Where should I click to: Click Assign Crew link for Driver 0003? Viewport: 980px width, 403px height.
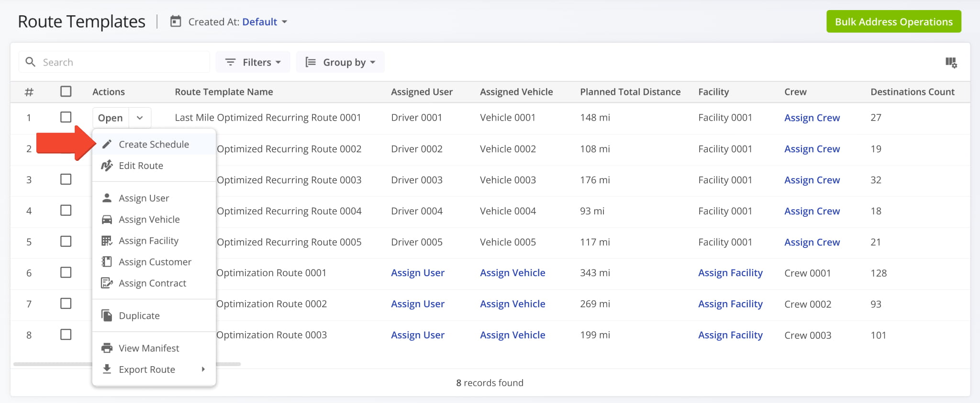pos(812,180)
